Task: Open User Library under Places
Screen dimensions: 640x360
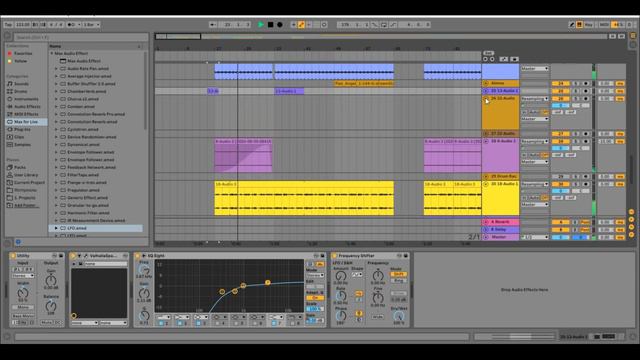Action: [x=26, y=175]
